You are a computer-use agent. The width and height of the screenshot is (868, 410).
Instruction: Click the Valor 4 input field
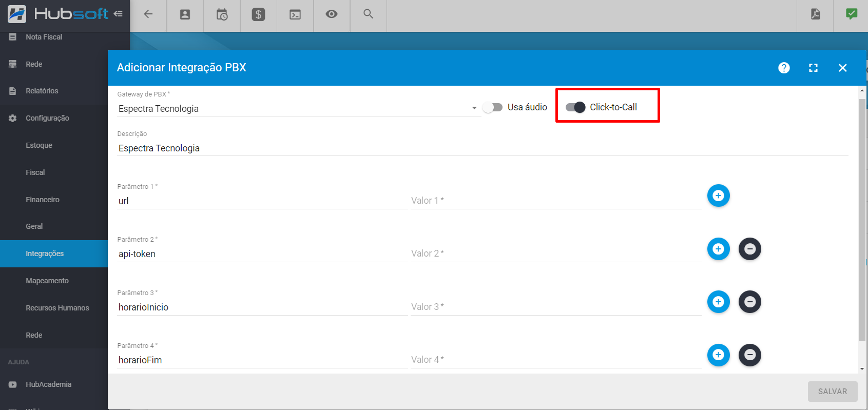click(556, 360)
